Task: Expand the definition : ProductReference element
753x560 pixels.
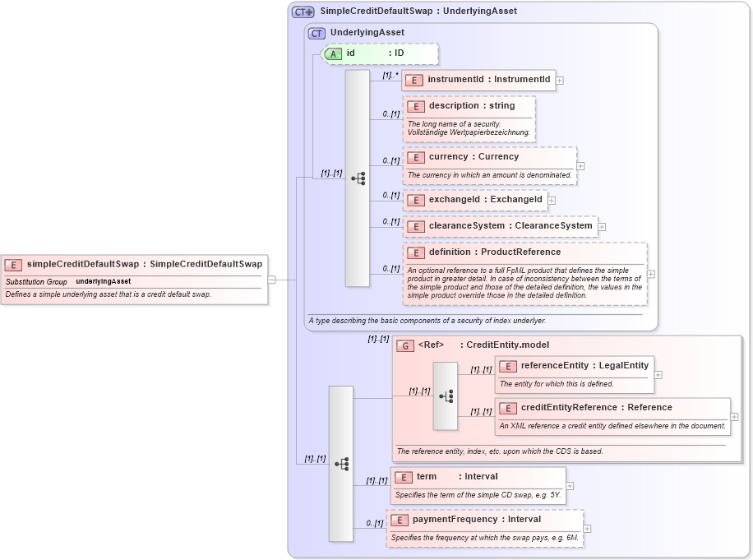Action: (x=651, y=274)
